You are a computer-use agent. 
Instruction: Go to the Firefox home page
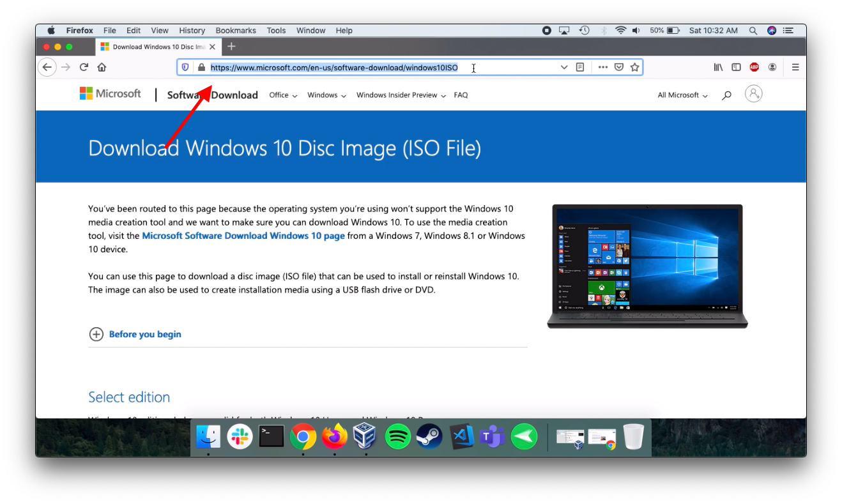coord(102,67)
